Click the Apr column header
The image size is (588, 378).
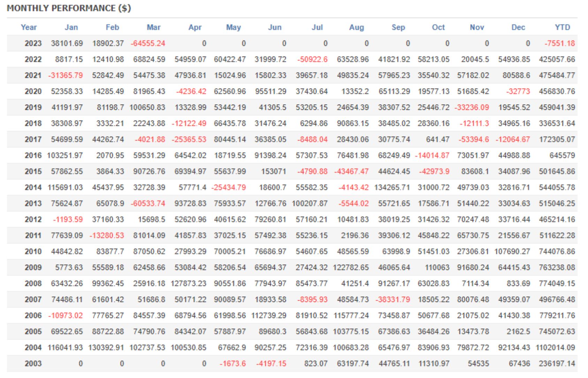click(x=195, y=27)
